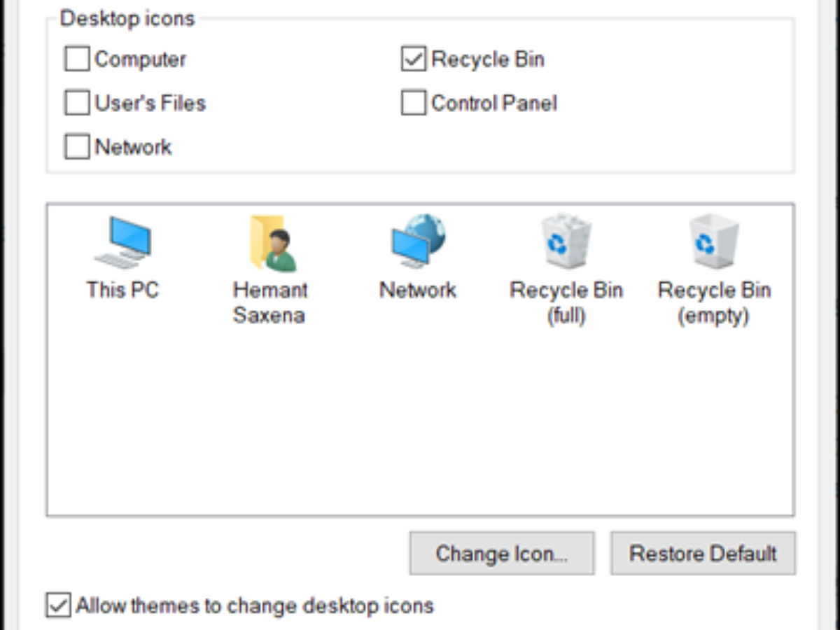840x630 pixels.
Task: Click the 'Recycle Bin (full)' text label
Action: [566, 302]
